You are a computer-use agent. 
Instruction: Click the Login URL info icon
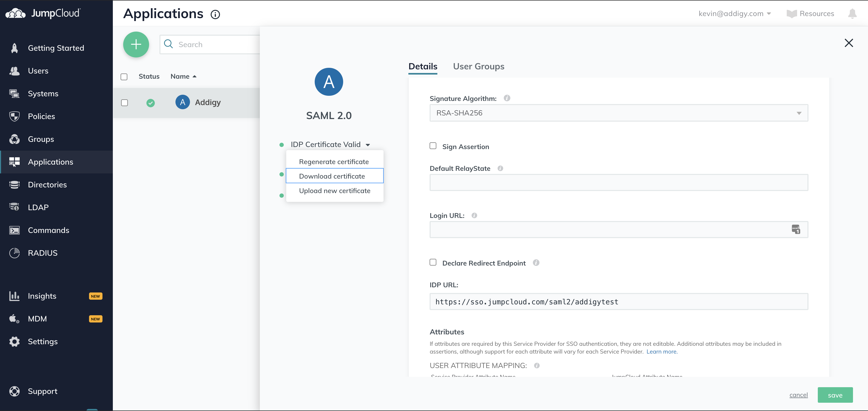pos(474,215)
